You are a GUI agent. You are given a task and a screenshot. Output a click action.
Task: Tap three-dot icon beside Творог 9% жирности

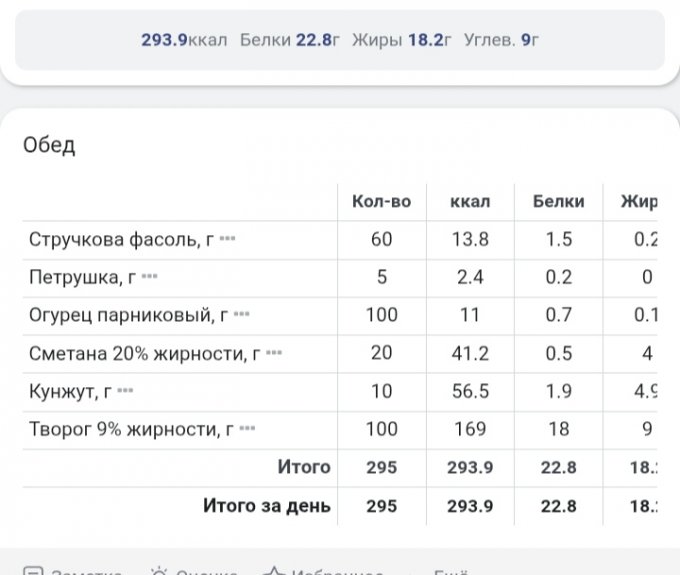coord(248,429)
